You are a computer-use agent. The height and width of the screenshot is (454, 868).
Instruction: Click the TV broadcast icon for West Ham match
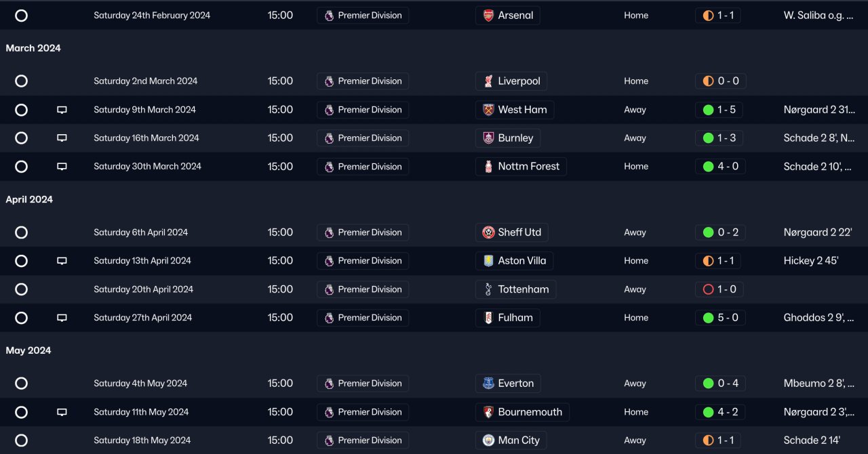62,110
